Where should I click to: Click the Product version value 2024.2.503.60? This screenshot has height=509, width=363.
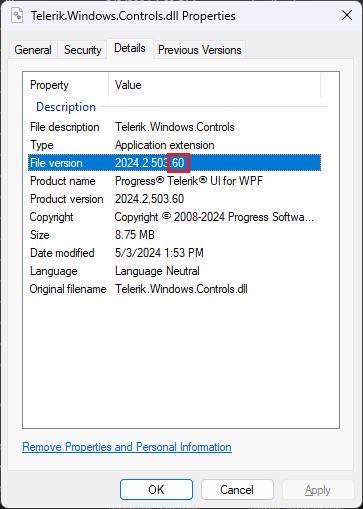(x=149, y=199)
